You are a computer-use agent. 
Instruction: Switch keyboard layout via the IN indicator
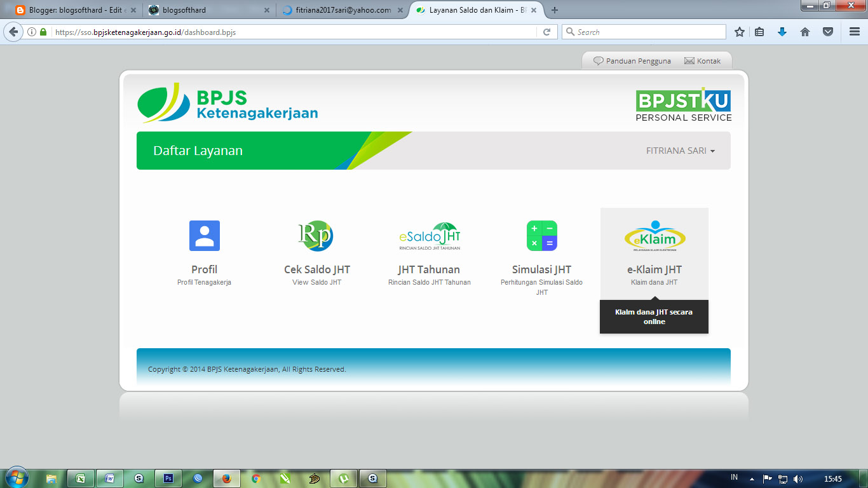tap(733, 478)
